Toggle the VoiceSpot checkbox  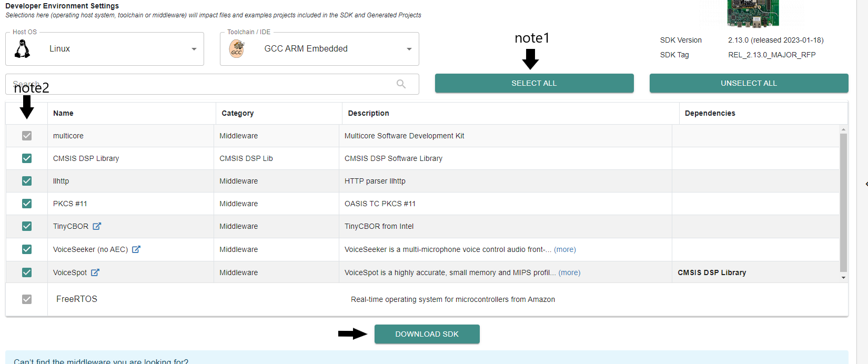27,272
